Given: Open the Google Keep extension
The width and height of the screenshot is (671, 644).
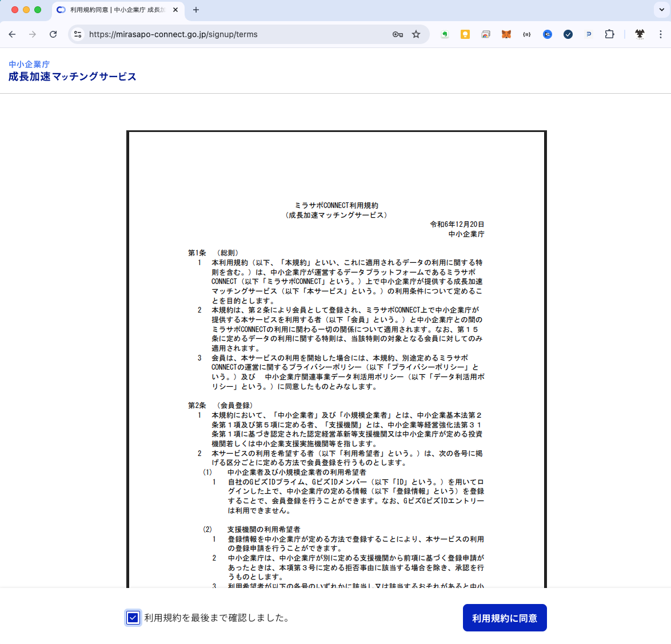Looking at the screenshot, I should pyautogui.click(x=465, y=34).
